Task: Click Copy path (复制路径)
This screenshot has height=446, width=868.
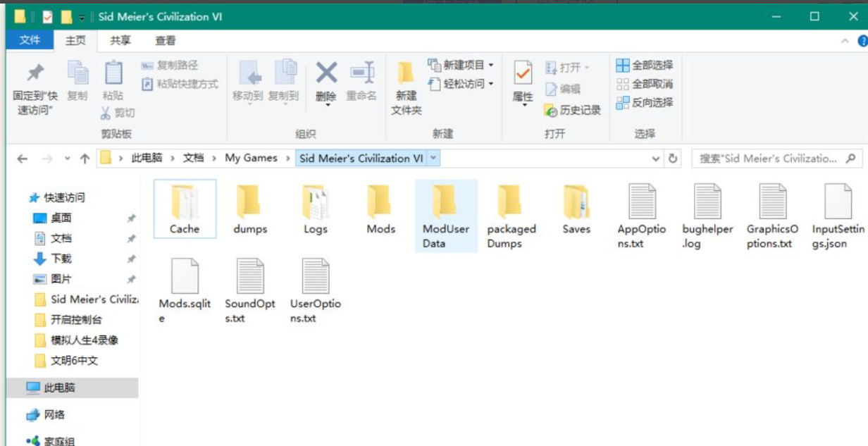Action: (170, 65)
